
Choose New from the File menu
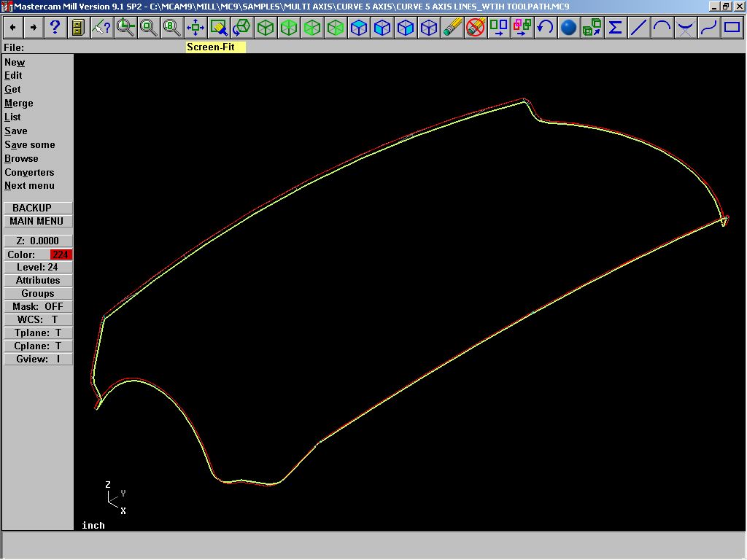coord(15,63)
